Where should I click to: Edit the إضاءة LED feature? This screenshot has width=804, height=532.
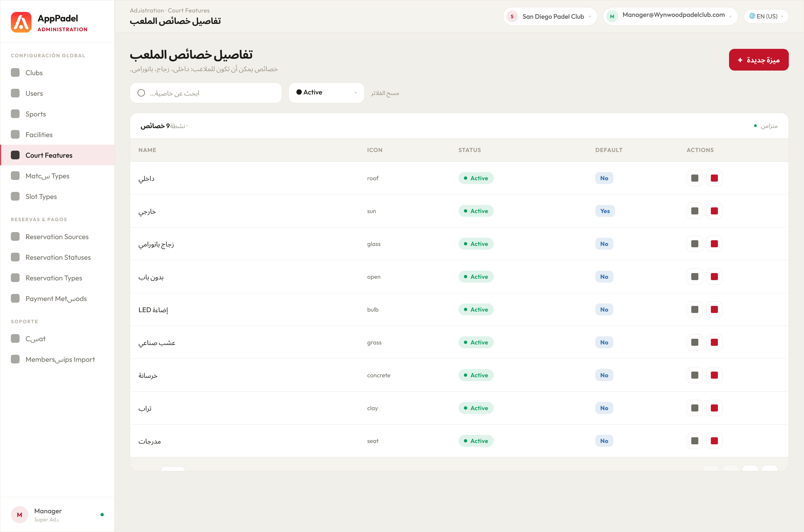pyautogui.click(x=695, y=309)
